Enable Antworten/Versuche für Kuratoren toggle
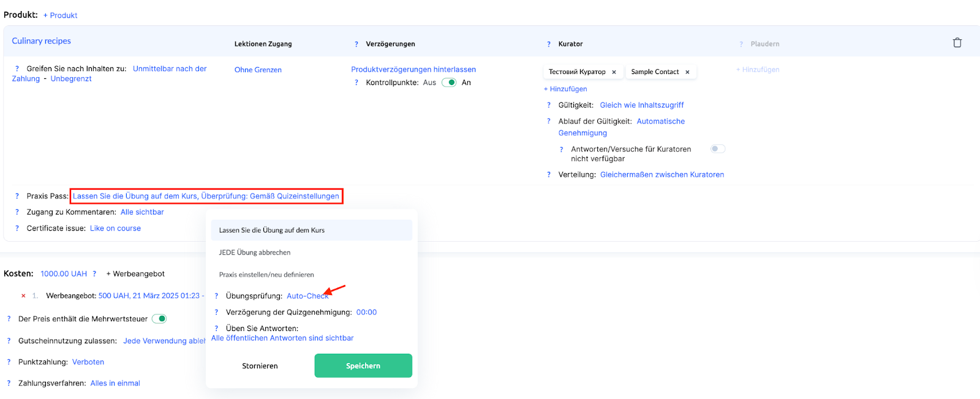The width and height of the screenshot is (980, 399). (717, 149)
